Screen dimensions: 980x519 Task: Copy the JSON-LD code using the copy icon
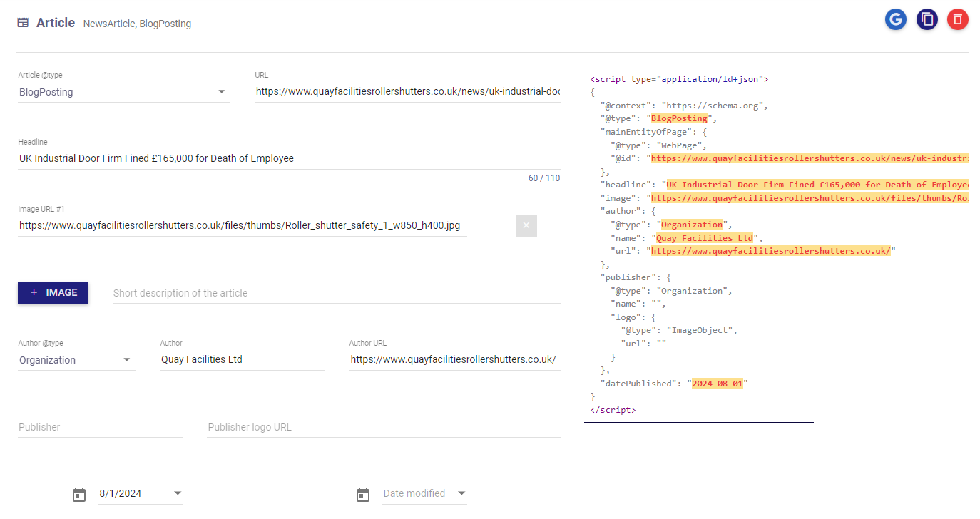click(927, 19)
